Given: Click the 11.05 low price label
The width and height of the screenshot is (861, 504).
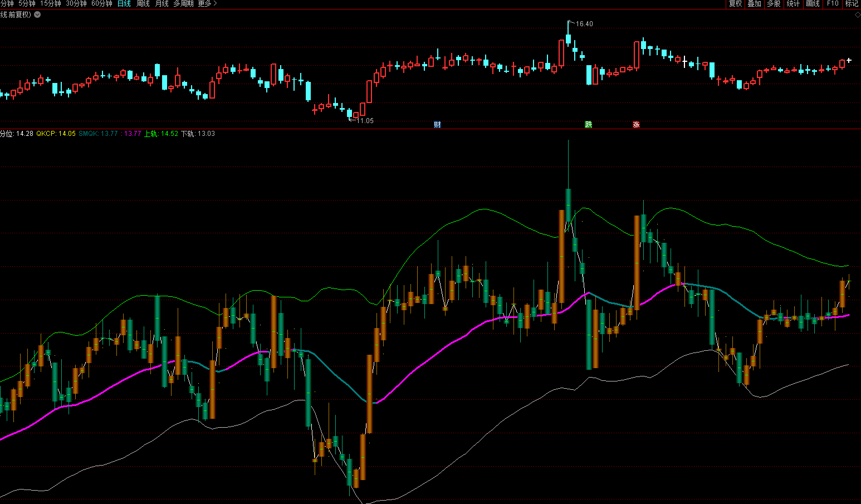Looking at the screenshot, I should 365,121.
